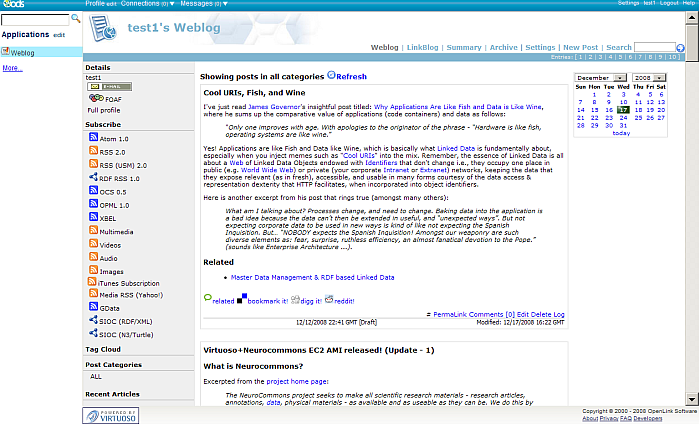This screenshot has height=434, width=700.
Task: Click the Refresh icon beside categories heading
Action: point(330,75)
